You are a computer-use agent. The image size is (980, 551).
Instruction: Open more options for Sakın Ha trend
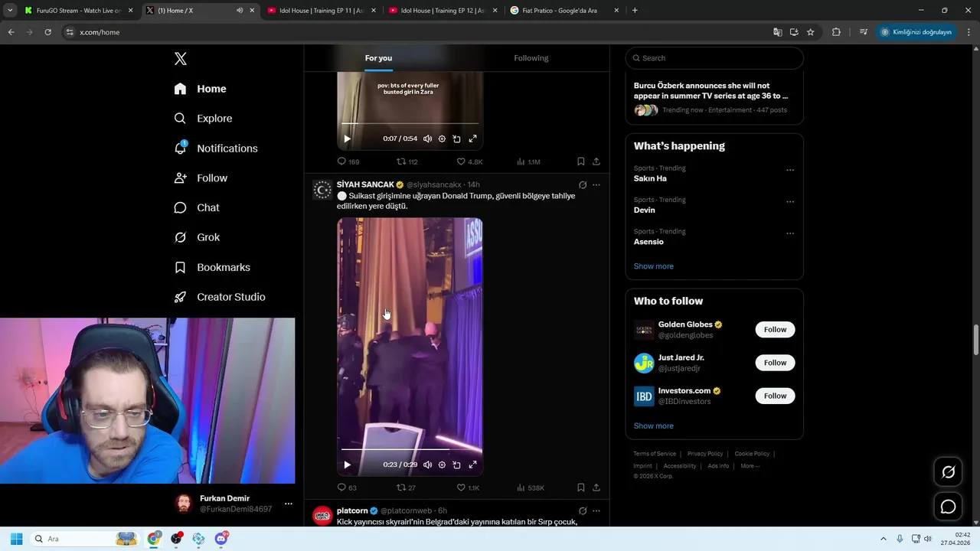click(x=790, y=170)
